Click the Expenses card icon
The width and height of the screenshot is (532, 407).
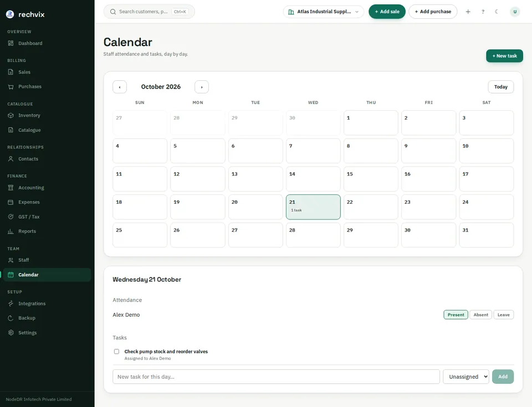point(11,202)
